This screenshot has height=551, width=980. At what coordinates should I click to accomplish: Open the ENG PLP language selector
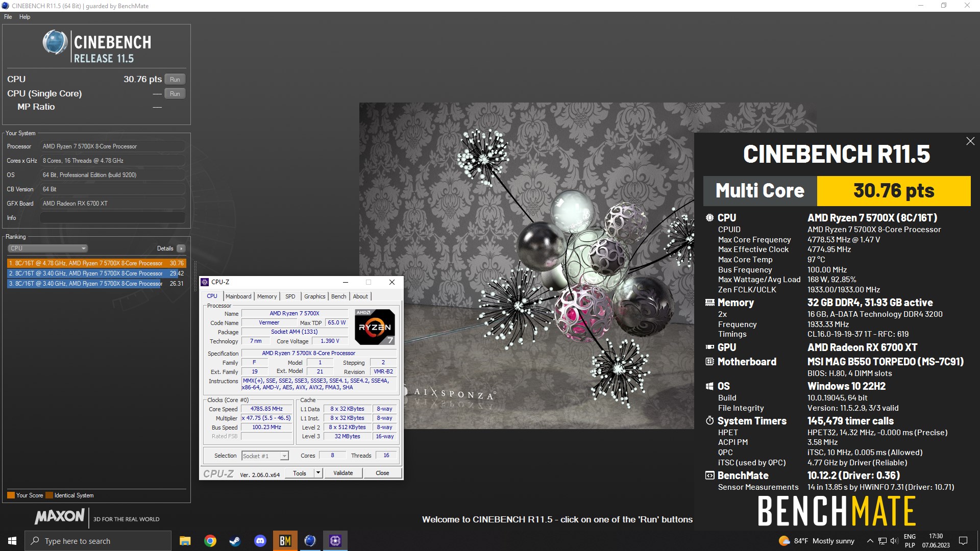(910, 541)
